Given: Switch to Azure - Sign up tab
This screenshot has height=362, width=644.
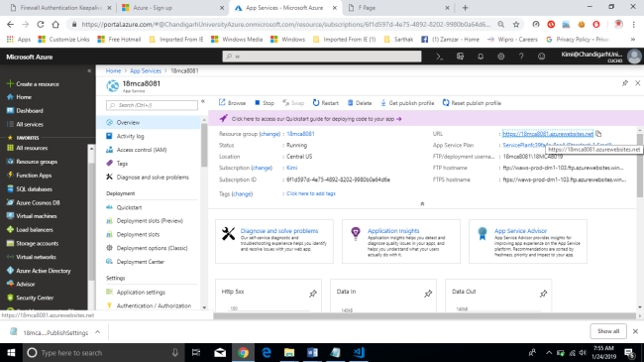Looking at the screenshot, I should (171, 8).
